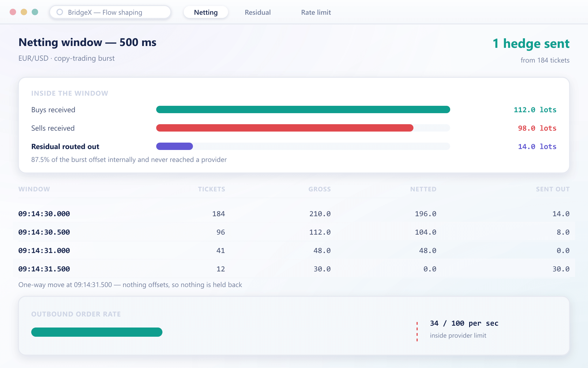Click the from 184 tickets text
588x368 pixels.
[545, 60]
